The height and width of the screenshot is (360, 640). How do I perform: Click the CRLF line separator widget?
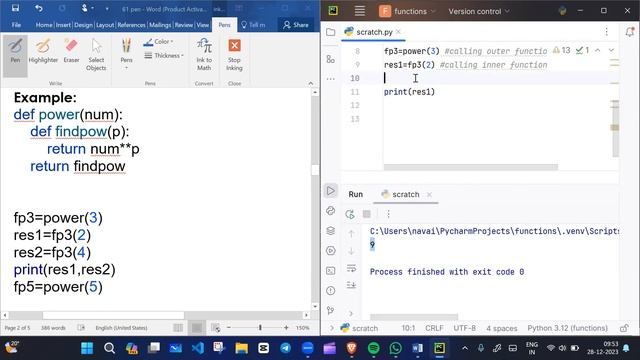click(x=434, y=328)
